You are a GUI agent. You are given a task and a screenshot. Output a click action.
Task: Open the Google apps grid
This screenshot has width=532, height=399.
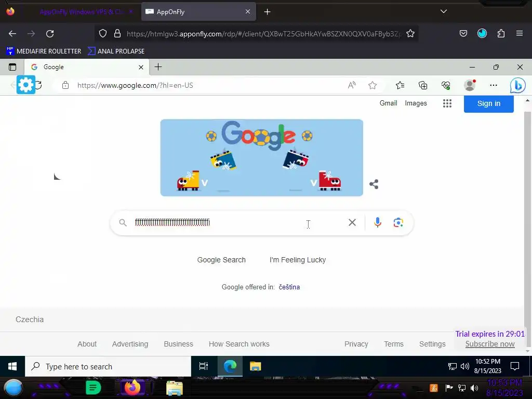tap(447, 103)
